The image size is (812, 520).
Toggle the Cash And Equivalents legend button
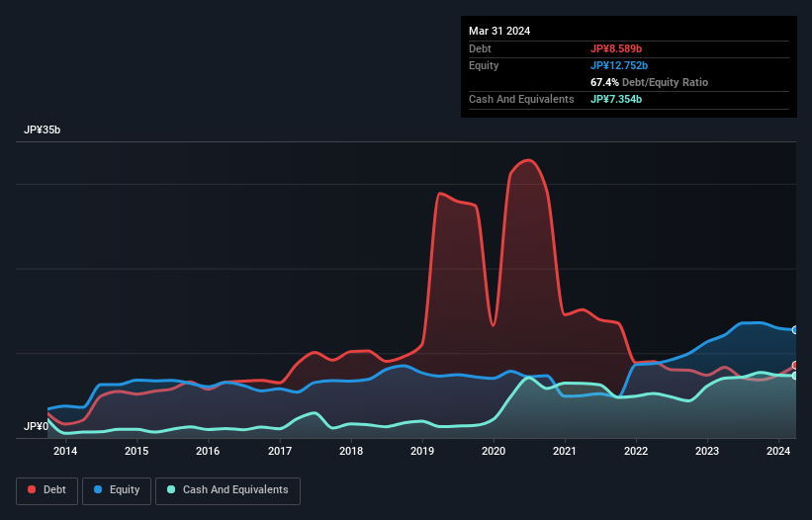click(x=227, y=490)
